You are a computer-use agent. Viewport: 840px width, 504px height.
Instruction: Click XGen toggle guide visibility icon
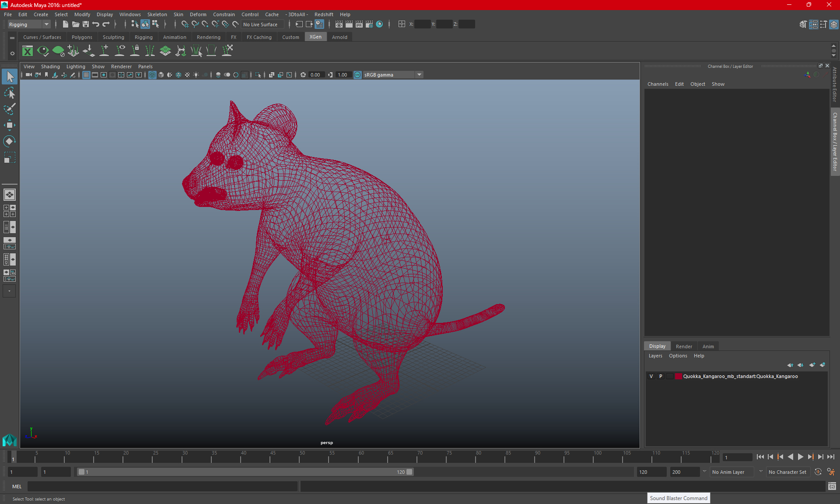119,51
